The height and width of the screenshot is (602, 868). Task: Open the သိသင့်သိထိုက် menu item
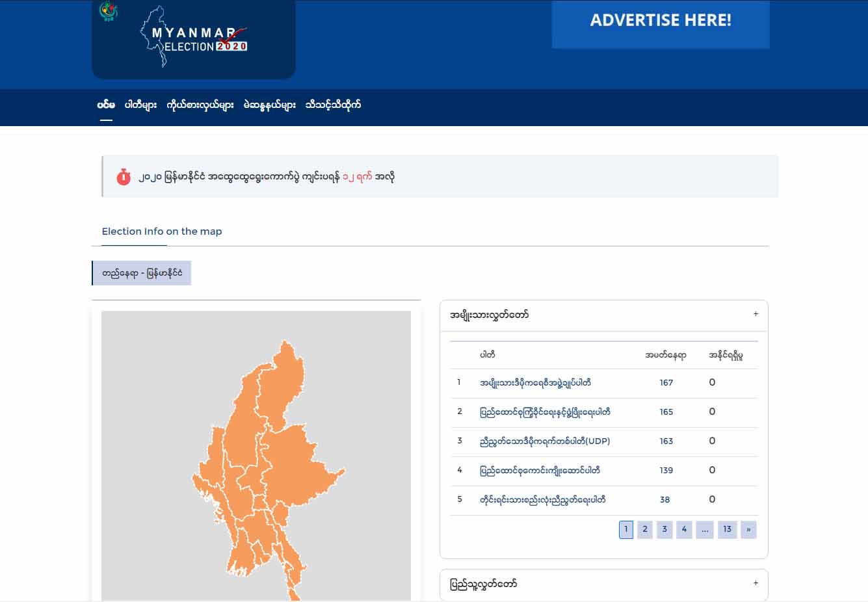click(x=333, y=105)
